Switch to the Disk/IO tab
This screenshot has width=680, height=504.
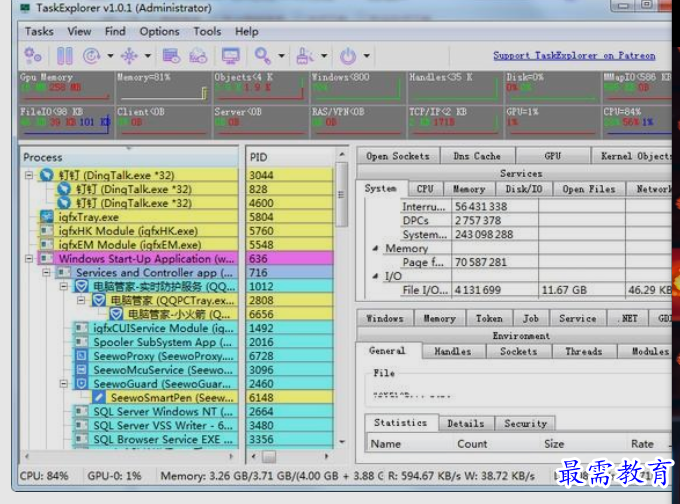point(524,189)
